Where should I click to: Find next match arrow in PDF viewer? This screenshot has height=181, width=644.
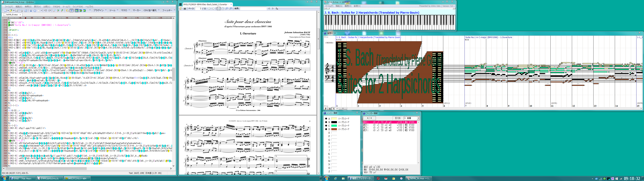tap(273, 9)
